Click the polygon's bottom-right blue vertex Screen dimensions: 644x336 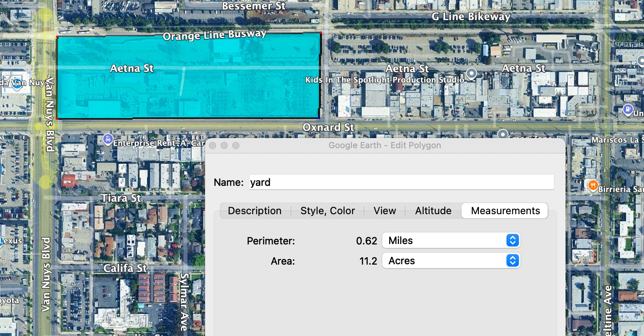coord(319,118)
